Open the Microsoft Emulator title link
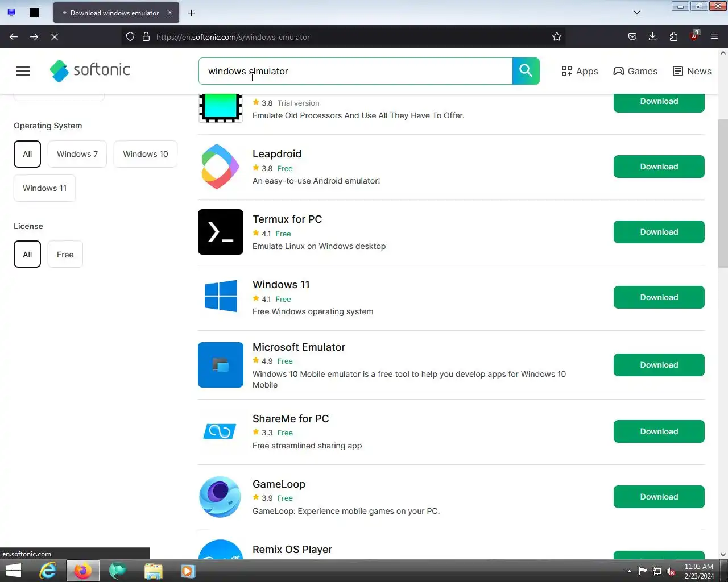Screen dimensions: 728x582 pyautogui.click(x=299, y=347)
